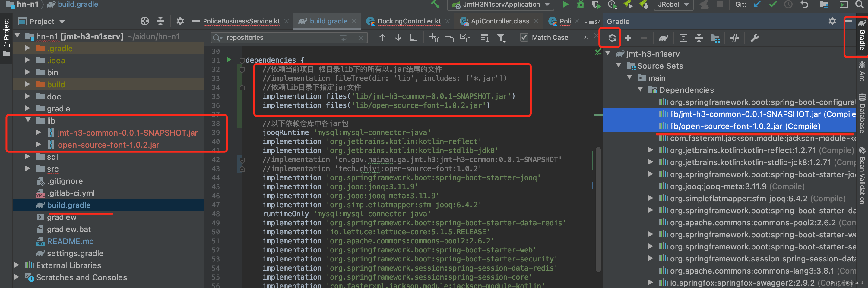Click the build.gradle breadcrumb link
868x288 pixels.
78,5
